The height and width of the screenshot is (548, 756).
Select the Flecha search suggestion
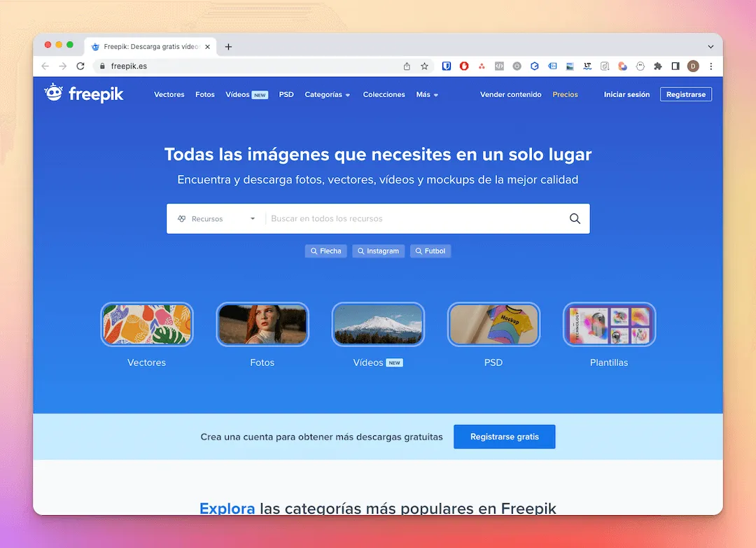tap(326, 251)
